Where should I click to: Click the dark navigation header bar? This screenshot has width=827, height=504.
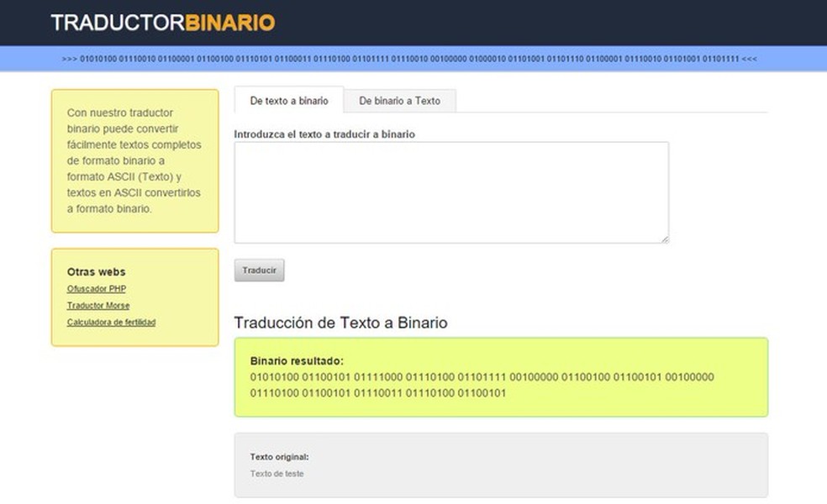pyautogui.click(x=413, y=23)
